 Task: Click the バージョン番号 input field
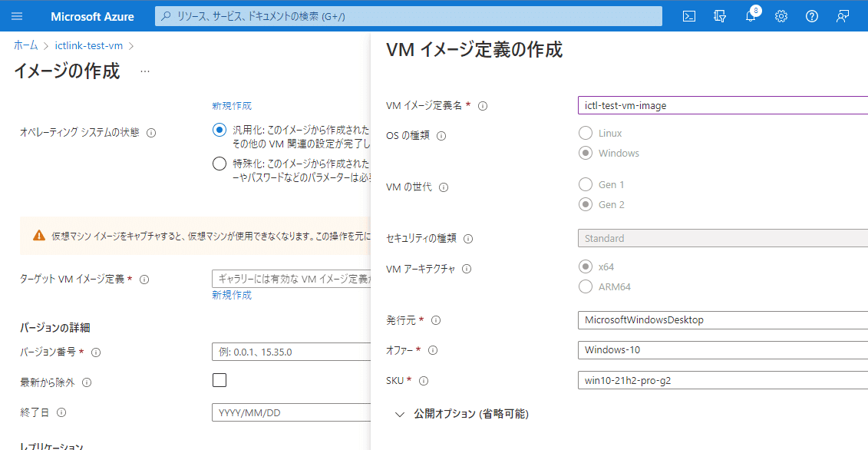click(291, 352)
